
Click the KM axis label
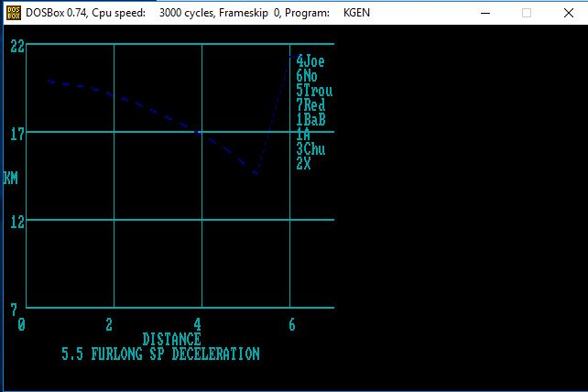pyautogui.click(x=10, y=179)
